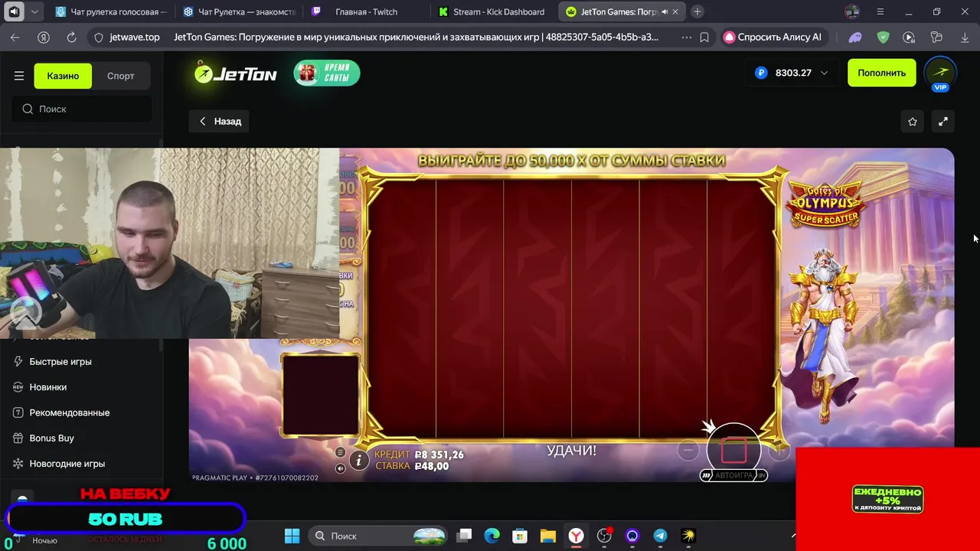This screenshot has width=980, height=551.
Task: Open OBS Studio from the taskbar
Action: coord(604,536)
